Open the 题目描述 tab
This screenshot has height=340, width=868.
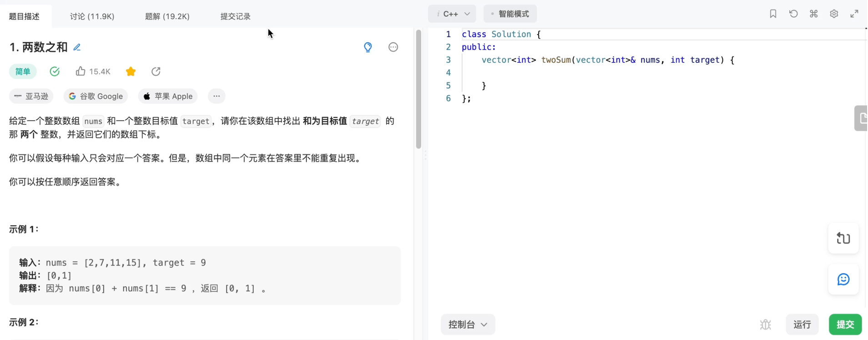(x=25, y=16)
